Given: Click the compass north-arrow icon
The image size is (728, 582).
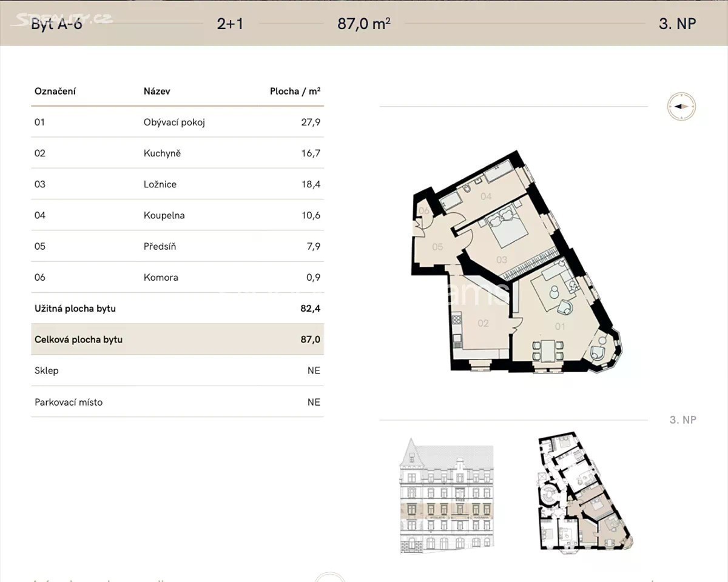Looking at the screenshot, I should 681,107.
